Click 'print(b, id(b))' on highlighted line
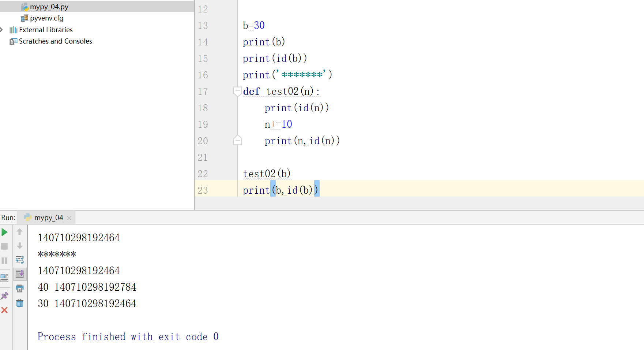Image resolution: width=644 pixels, height=350 pixels. pos(280,190)
